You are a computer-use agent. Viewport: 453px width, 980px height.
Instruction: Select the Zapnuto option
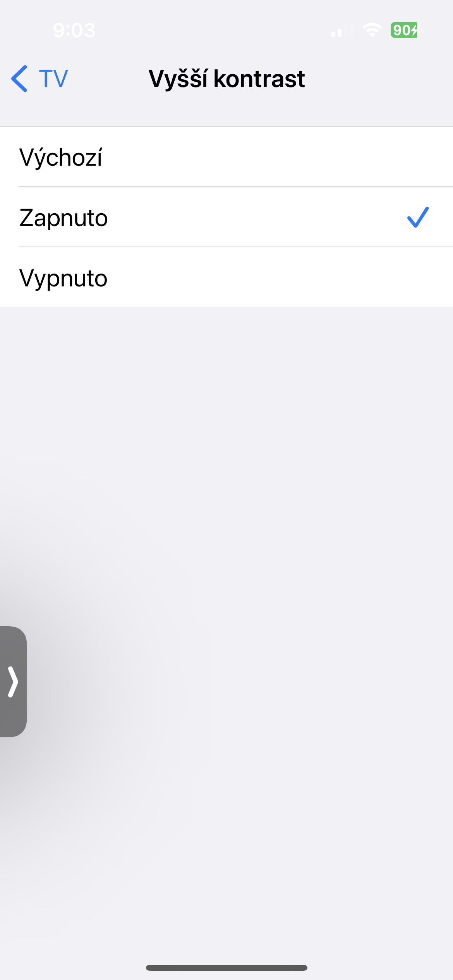(226, 217)
